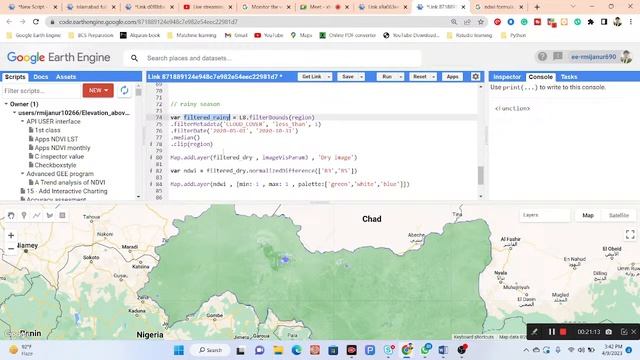
Task: Open recorder pen annotation tool
Action: [535, 332]
